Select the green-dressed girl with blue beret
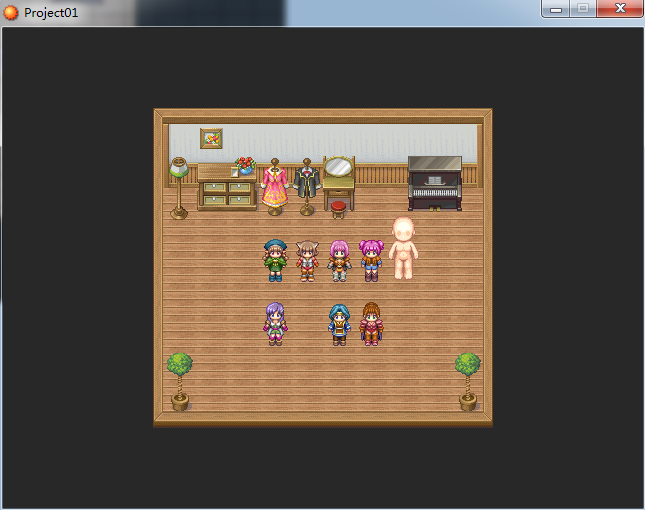The width and height of the screenshot is (645, 510). [x=275, y=261]
